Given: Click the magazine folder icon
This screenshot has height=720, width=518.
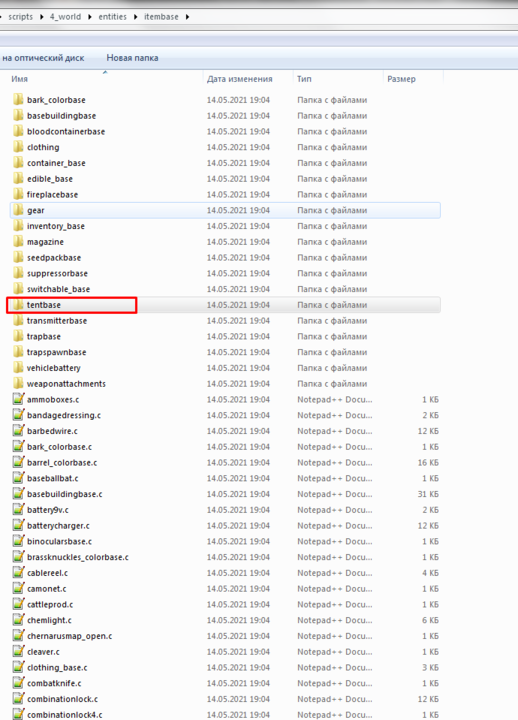Looking at the screenshot, I should coord(18,242).
